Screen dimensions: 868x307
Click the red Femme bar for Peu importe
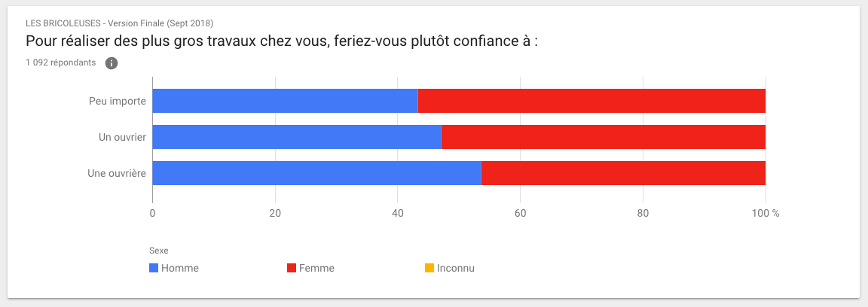coord(591,101)
